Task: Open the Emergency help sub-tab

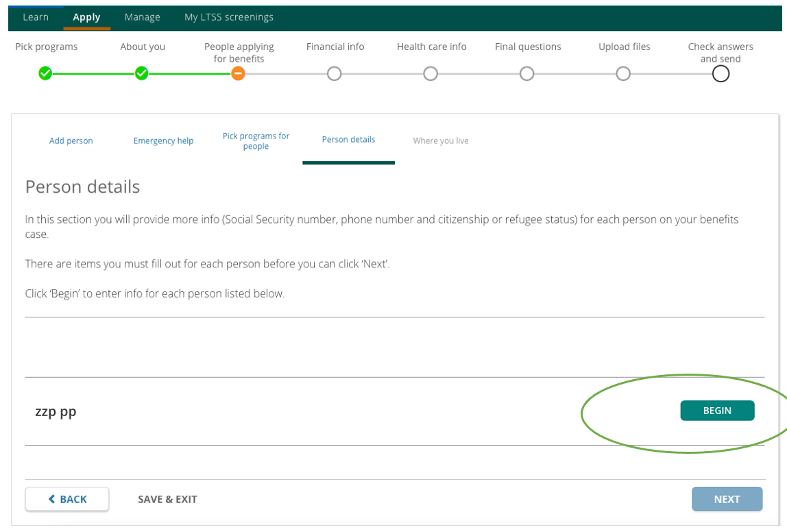Action: [163, 141]
